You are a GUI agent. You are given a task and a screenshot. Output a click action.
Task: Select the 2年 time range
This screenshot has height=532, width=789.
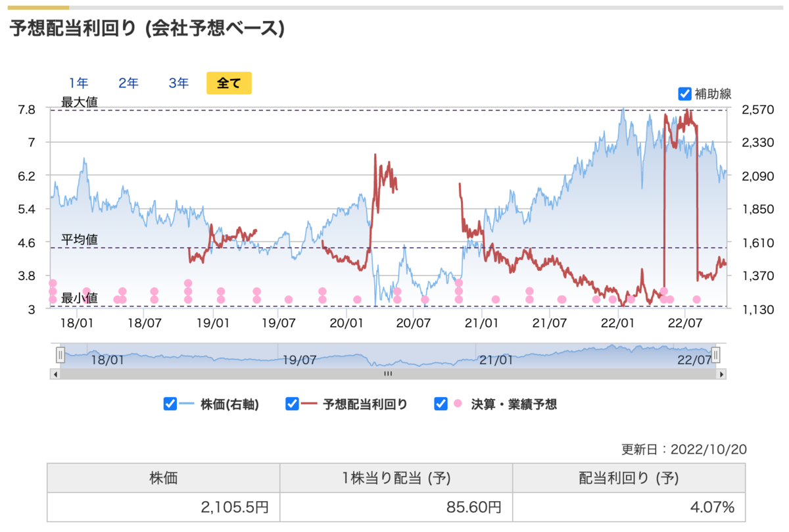[x=129, y=84]
